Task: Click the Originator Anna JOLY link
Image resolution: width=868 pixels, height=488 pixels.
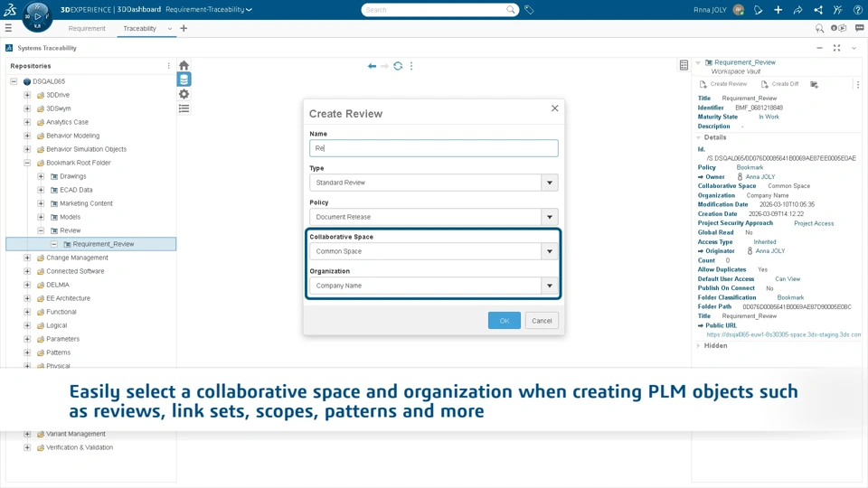Action: click(x=770, y=250)
